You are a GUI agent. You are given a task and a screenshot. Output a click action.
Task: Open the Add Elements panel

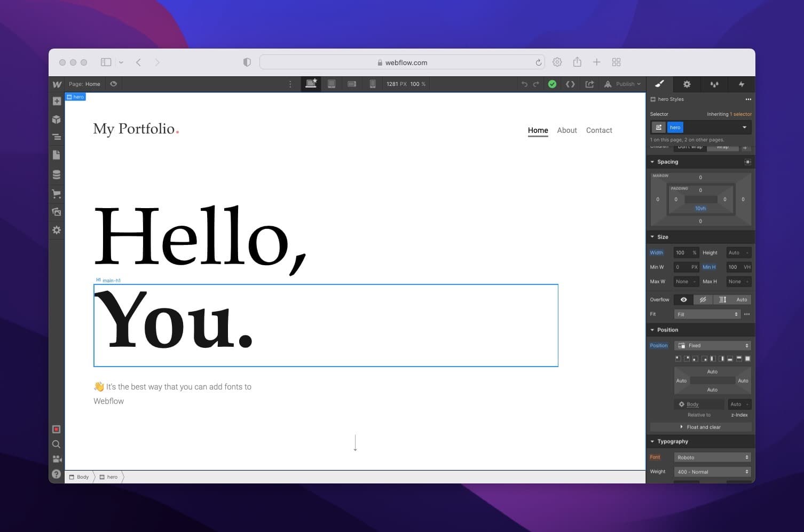pos(57,101)
